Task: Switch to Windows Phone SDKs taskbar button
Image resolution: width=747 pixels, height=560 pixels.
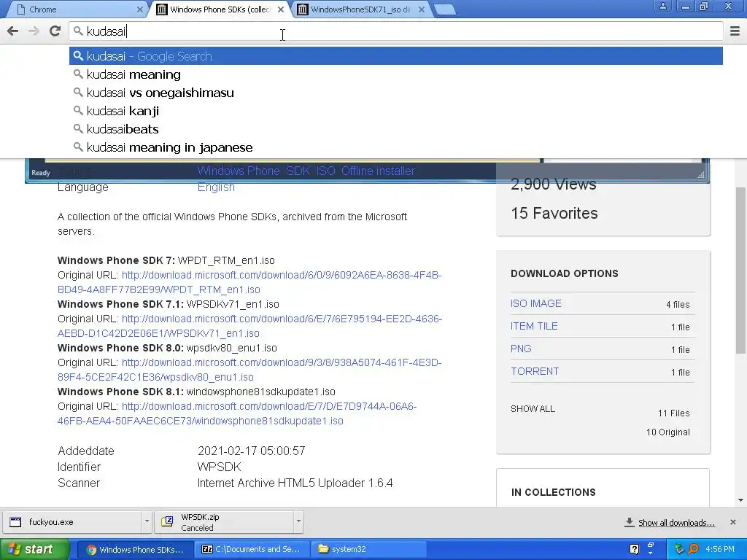Action: (x=135, y=550)
